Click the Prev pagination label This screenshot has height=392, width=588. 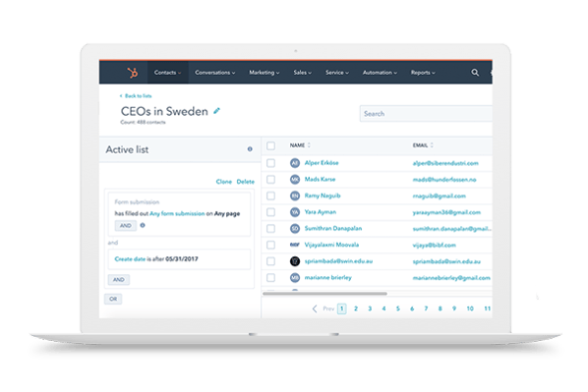[x=328, y=308]
